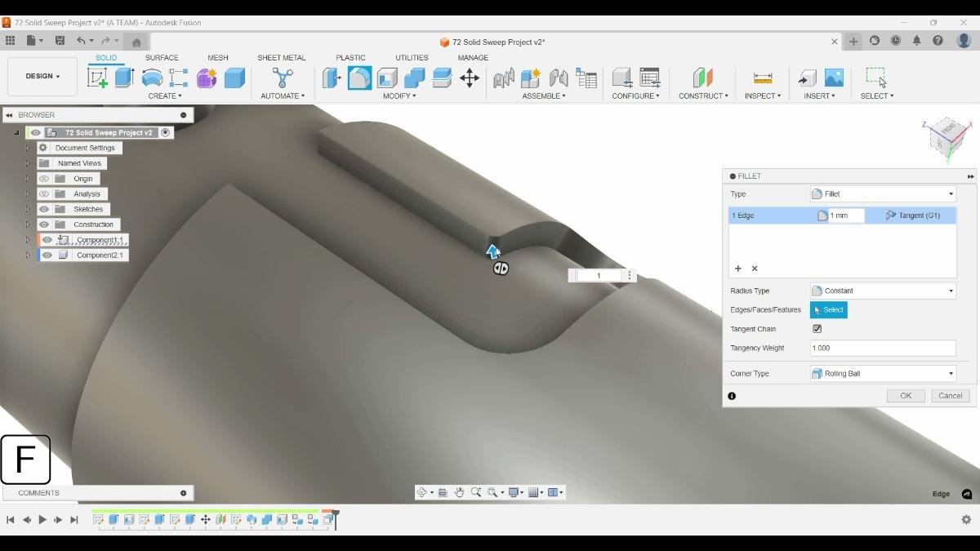Click the Insert image canvas icon
This screenshot has height=551, width=980.
[x=834, y=78]
